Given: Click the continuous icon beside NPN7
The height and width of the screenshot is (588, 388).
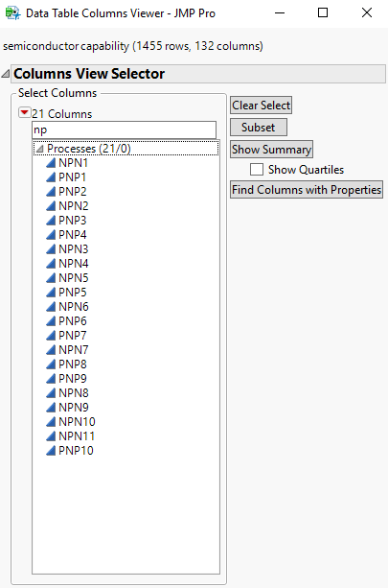Looking at the screenshot, I should pyautogui.click(x=51, y=349).
